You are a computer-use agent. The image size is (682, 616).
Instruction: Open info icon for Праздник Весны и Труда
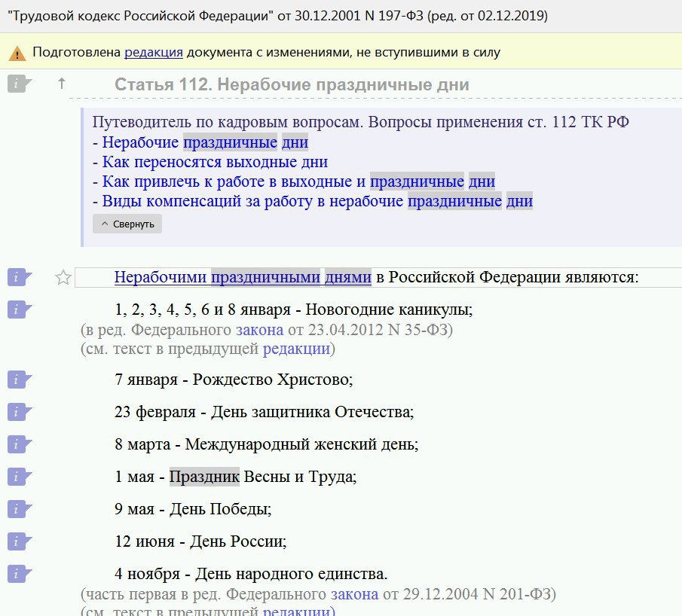point(19,477)
